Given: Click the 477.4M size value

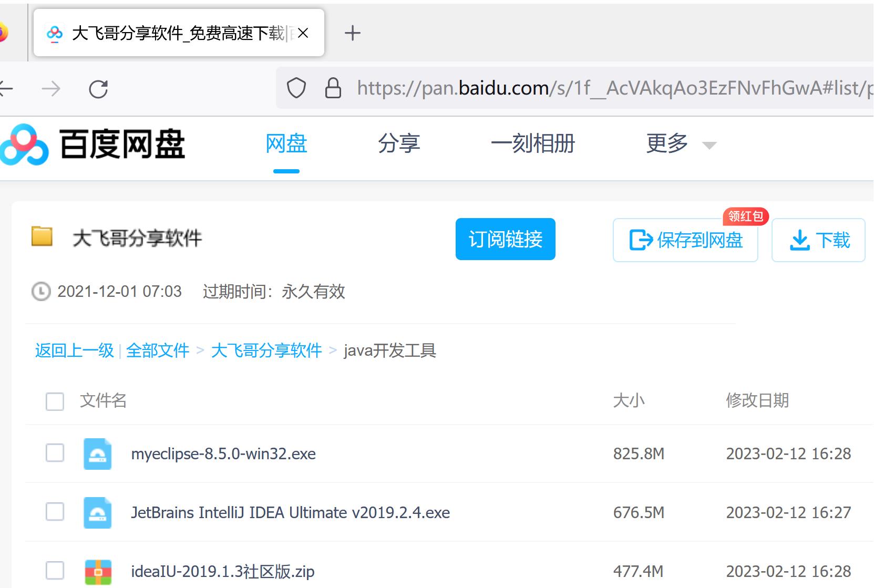Looking at the screenshot, I should tap(638, 571).
